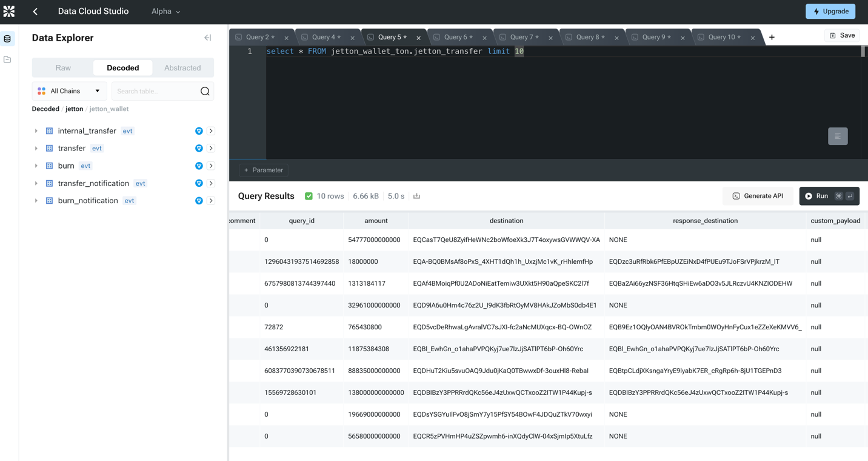
Task: Open details arrow for internal_transfer
Action: (211, 131)
